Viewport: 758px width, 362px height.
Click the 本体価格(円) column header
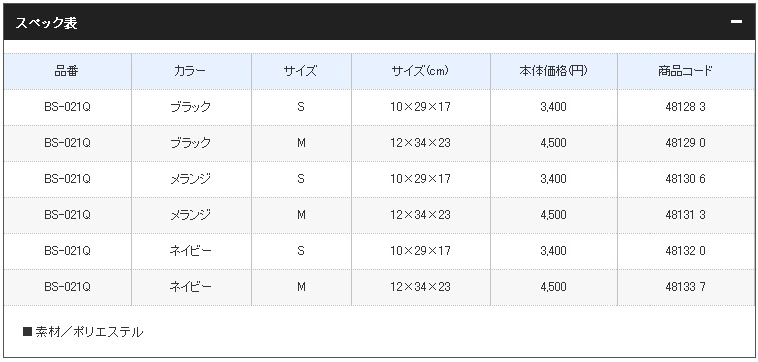pos(554,71)
